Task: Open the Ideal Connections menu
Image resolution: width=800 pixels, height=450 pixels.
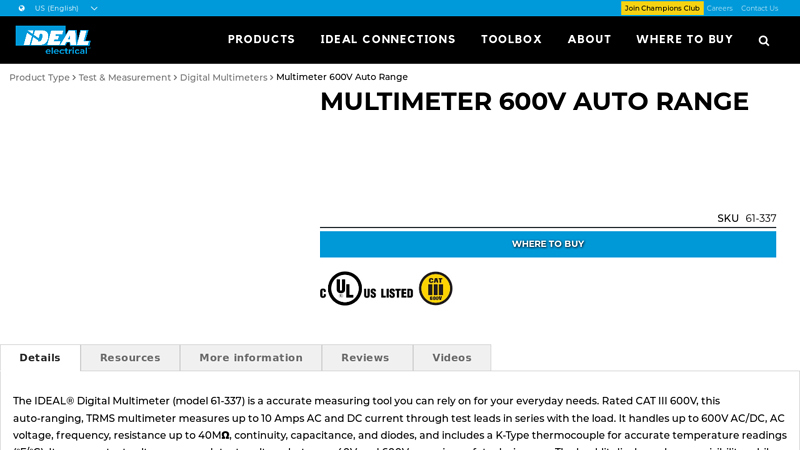Action: pos(388,39)
